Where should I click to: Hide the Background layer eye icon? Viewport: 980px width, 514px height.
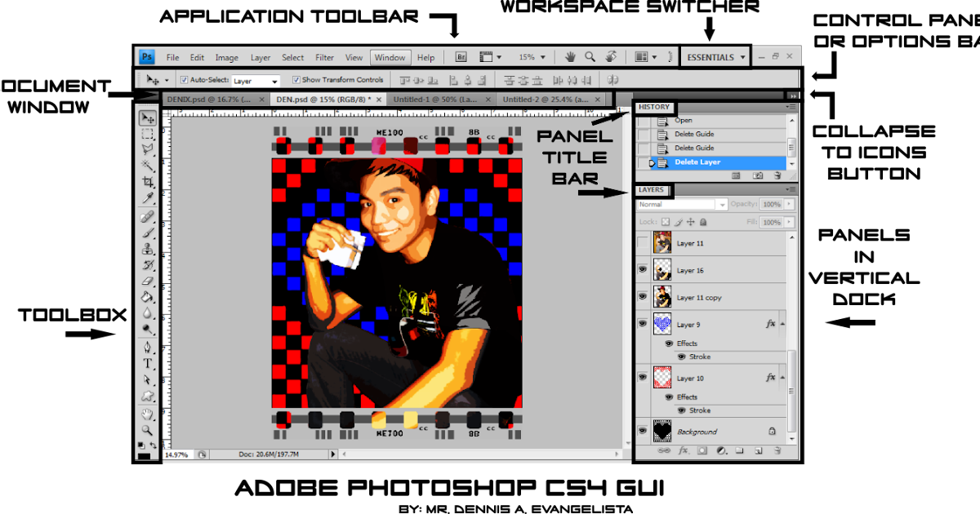click(x=643, y=431)
